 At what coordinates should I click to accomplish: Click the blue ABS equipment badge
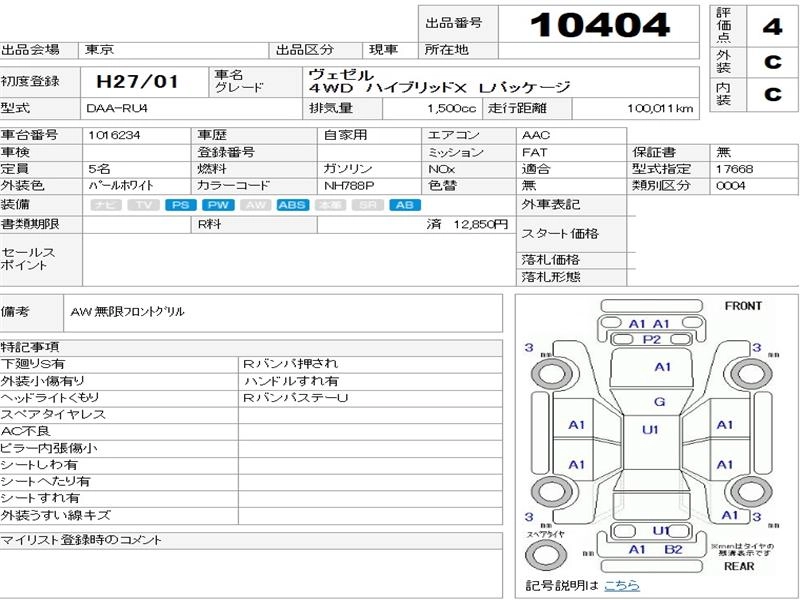pyautogui.click(x=293, y=205)
